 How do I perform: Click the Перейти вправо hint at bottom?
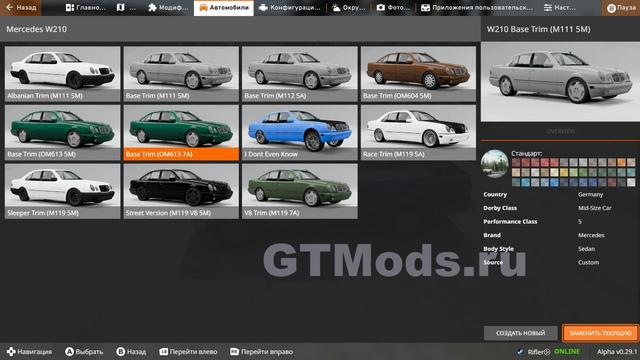click(261, 351)
